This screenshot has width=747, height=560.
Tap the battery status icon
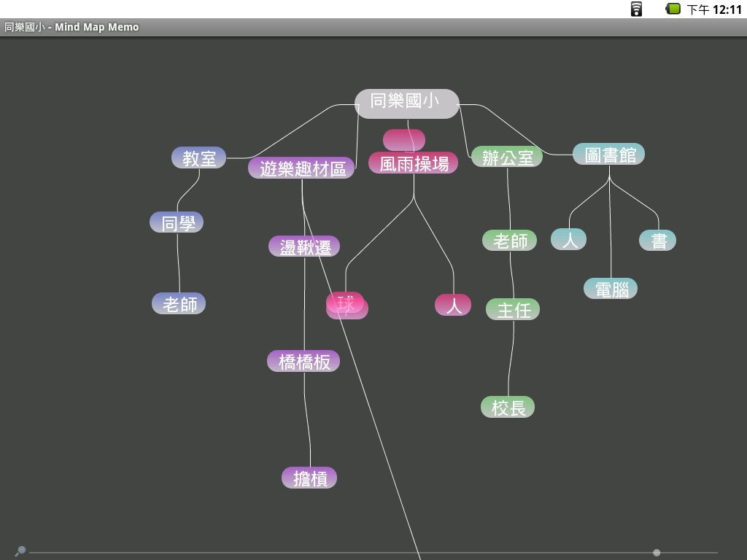(673, 9)
